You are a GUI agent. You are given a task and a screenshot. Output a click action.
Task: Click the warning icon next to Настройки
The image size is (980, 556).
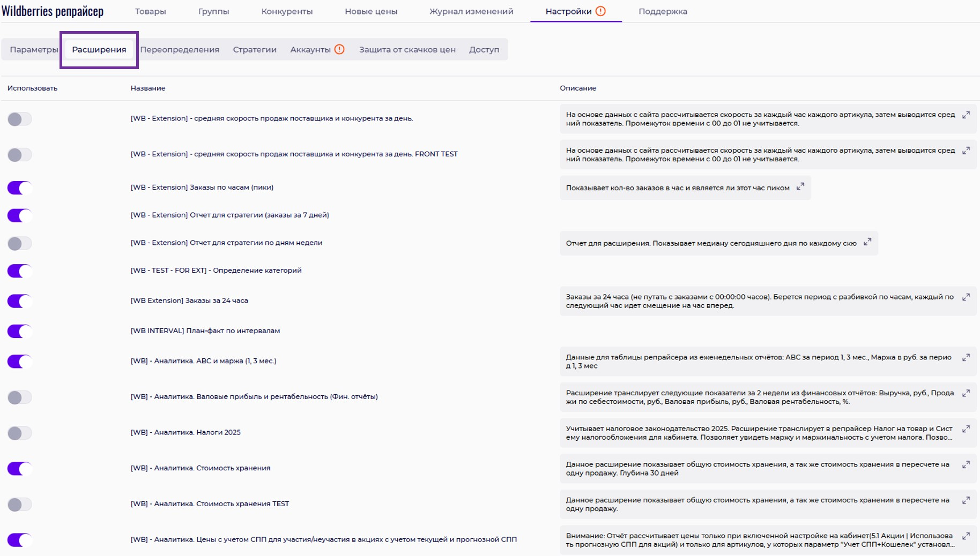[x=600, y=11]
